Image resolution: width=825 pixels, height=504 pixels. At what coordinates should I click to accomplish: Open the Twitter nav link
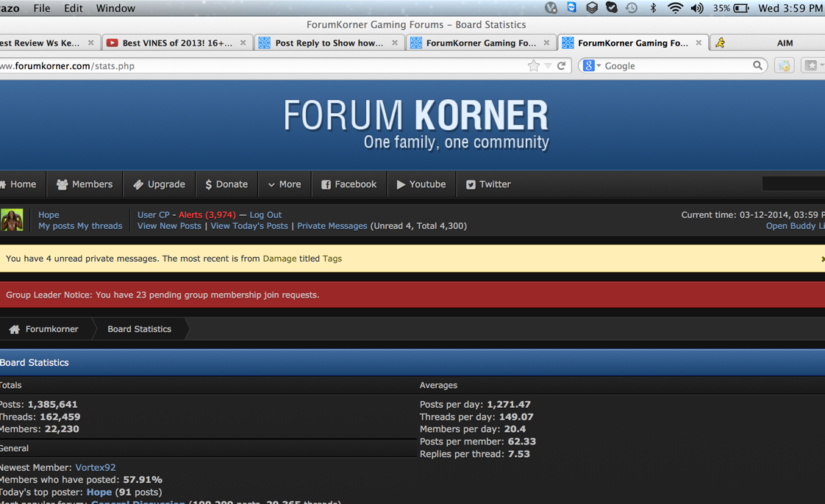coord(488,184)
